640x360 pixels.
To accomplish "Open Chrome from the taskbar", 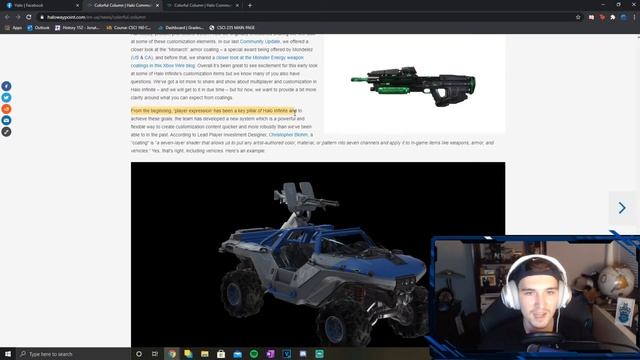I will click(172, 354).
